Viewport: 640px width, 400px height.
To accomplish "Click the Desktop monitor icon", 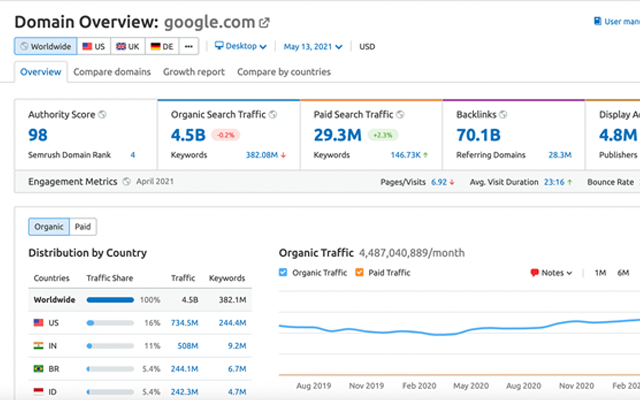I will click(219, 46).
